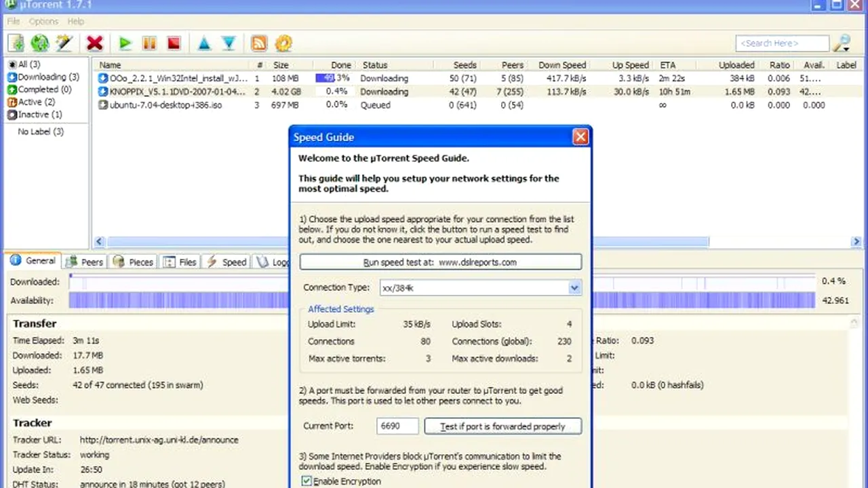Add a new torrent file
Image resolution: width=868 pixels, height=488 pixels.
pos(16,43)
